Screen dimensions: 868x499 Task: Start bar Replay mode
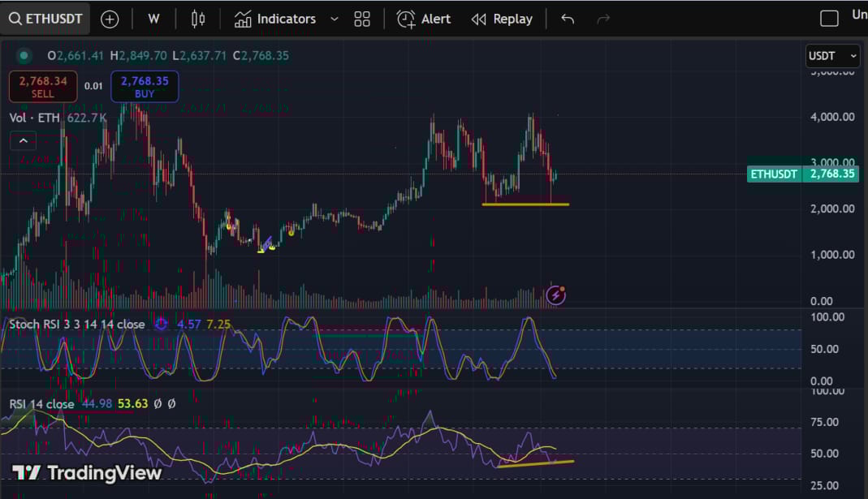(x=502, y=19)
